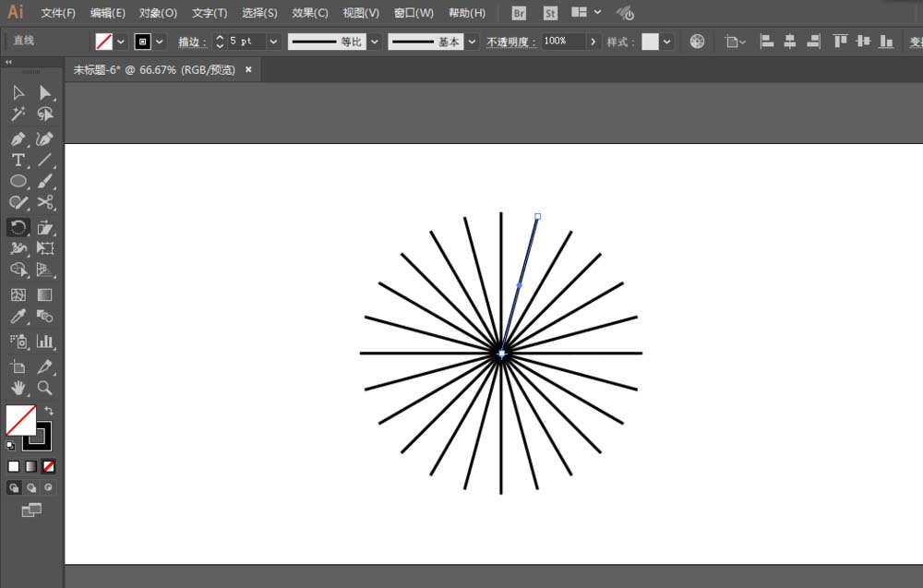
Task: Select the Direct Selection tool
Action: click(44, 93)
